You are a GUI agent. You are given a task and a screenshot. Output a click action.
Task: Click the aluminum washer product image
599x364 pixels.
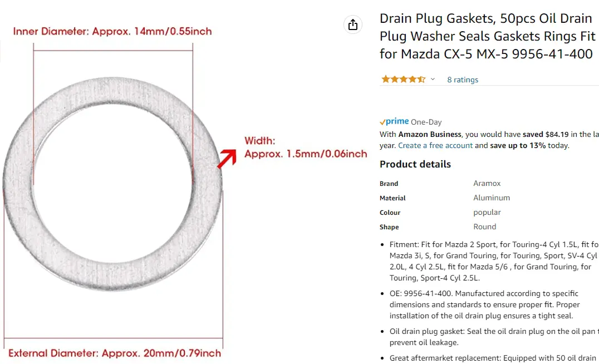point(112,184)
